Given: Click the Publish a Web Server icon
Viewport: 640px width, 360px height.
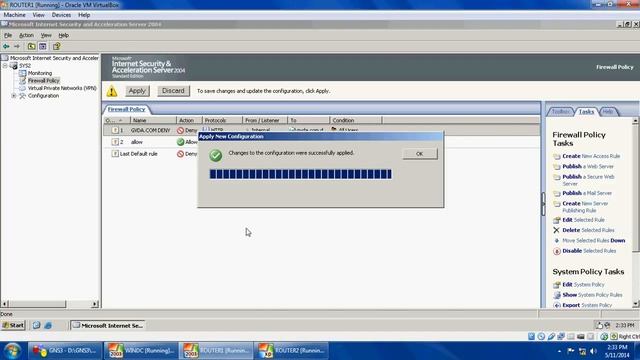Looking at the screenshot, I should 557,167.
